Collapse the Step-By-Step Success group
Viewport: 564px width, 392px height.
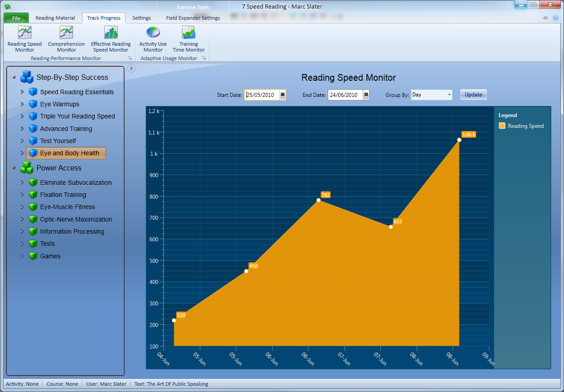click(14, 78)
